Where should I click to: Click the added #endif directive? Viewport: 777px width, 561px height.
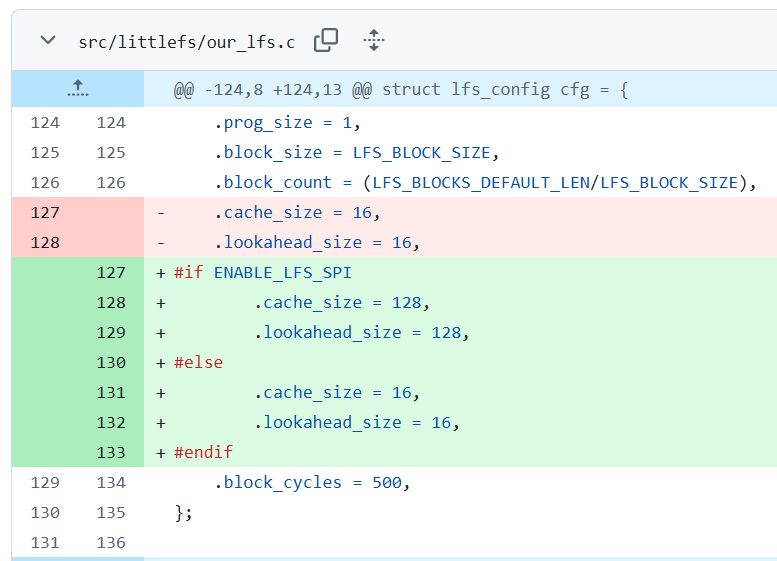203,452
